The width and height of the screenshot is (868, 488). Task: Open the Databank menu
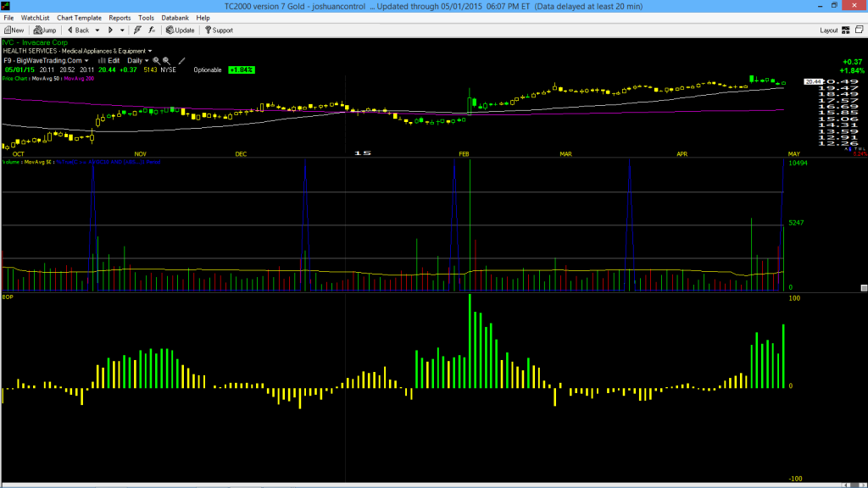pyautogui.click(x=175, y=18)
